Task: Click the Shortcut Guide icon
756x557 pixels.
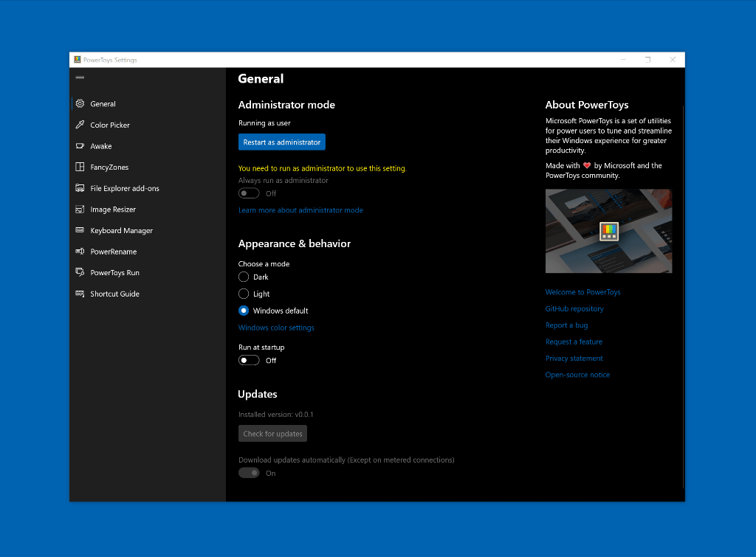Action: pyautogui.click(x=80, y=294)
